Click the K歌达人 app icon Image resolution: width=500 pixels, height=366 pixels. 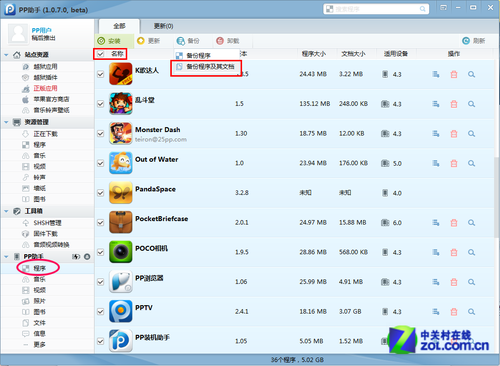pos(121,74)
